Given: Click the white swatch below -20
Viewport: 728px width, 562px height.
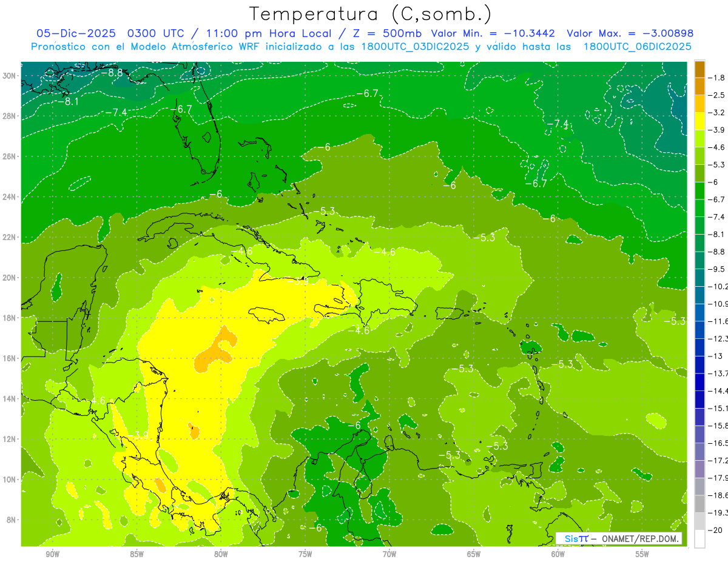Looking at the screenshot, I should 699,539.
